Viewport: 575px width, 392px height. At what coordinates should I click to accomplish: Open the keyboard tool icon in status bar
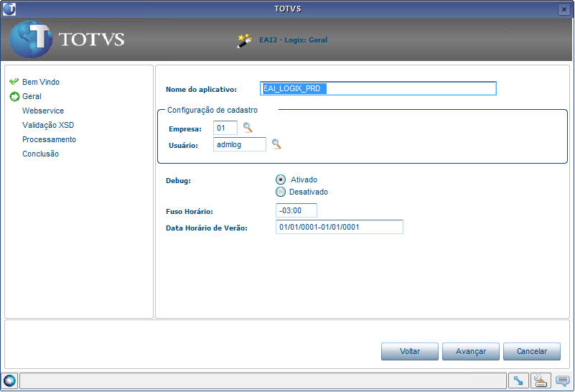coord(541,381)
